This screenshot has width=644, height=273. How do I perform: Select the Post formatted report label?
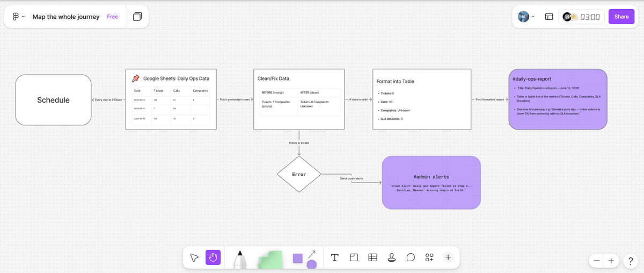[x=490, y=99]
